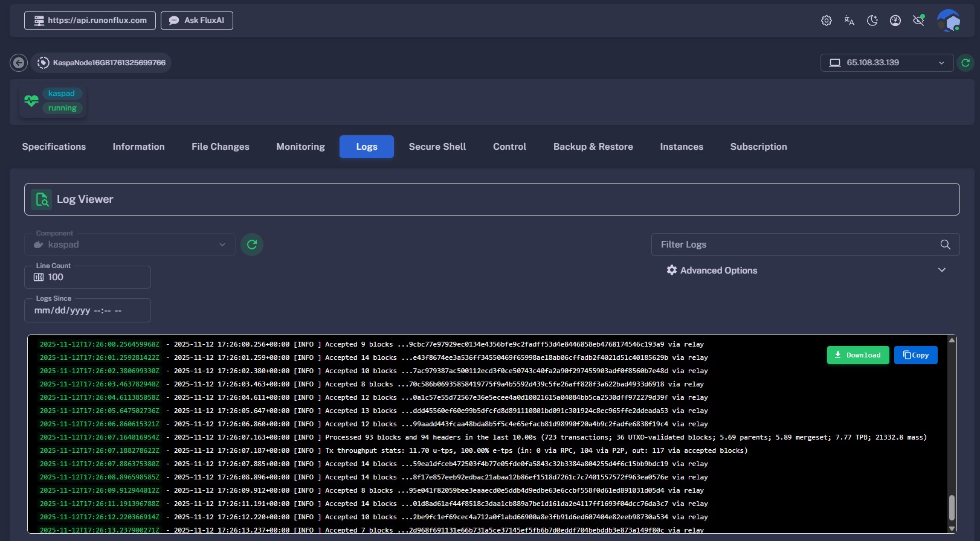Open the 65.108.33.139 instance dropdown
Screen dimensions: 980x541
click(x=886, y=63)
